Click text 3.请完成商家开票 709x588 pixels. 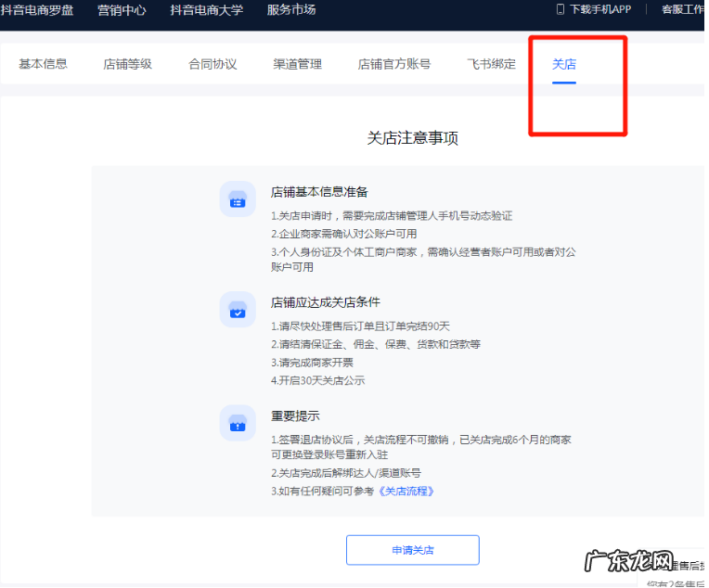click(312, 363)
